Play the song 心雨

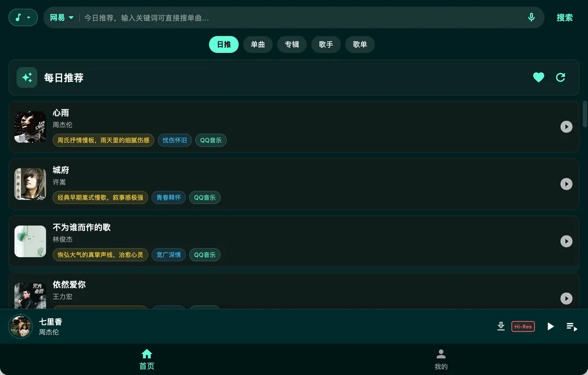point(566,126)
